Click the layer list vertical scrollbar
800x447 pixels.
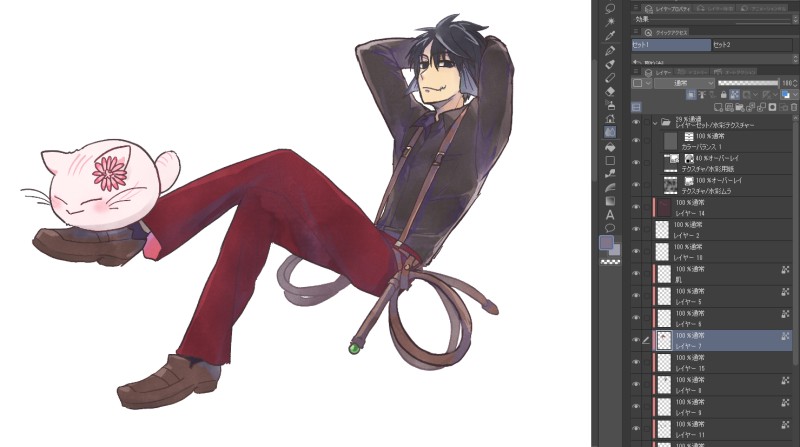point(796,245)
